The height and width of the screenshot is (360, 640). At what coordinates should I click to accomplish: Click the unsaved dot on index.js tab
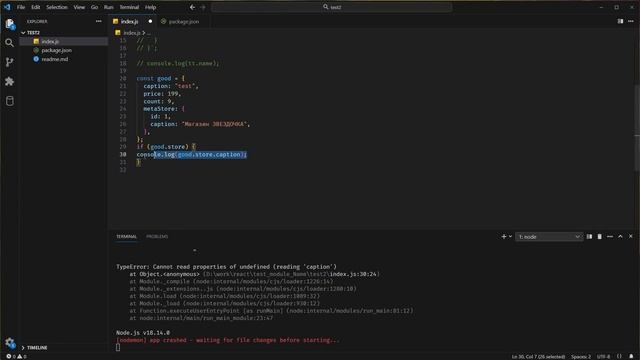(x=150, y=21)
